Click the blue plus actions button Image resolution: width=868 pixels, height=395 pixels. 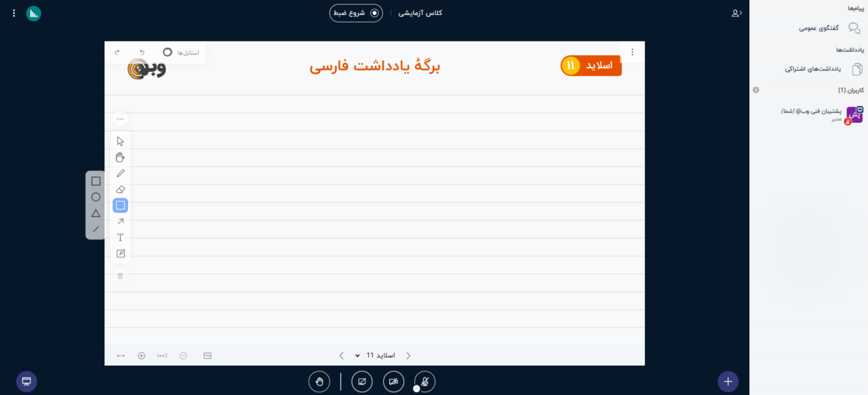pos(728,381)
